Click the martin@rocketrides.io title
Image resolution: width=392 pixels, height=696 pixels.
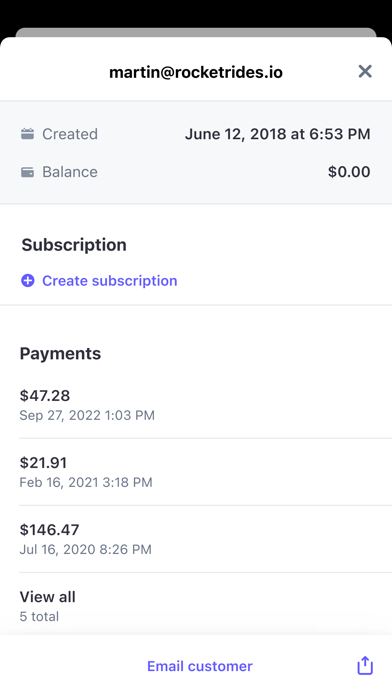point(196,72)
